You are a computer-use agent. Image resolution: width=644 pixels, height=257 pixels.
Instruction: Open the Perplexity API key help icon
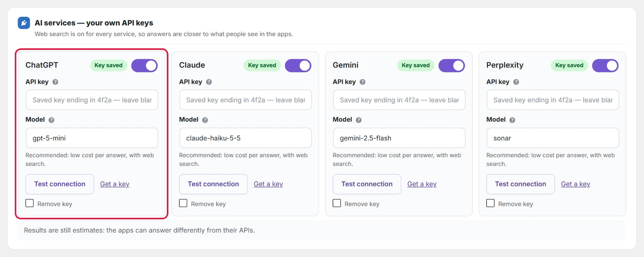click(x=516, y=82)
